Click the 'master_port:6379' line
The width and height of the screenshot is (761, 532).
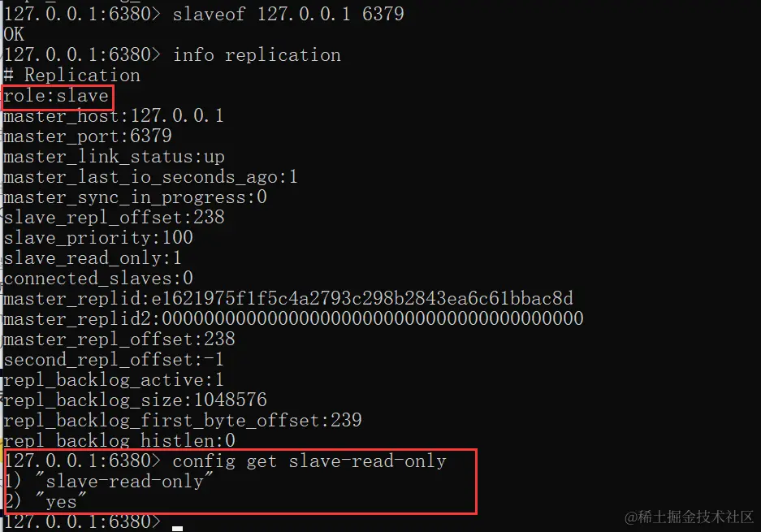pyautogui.click(x=88, y=136)
